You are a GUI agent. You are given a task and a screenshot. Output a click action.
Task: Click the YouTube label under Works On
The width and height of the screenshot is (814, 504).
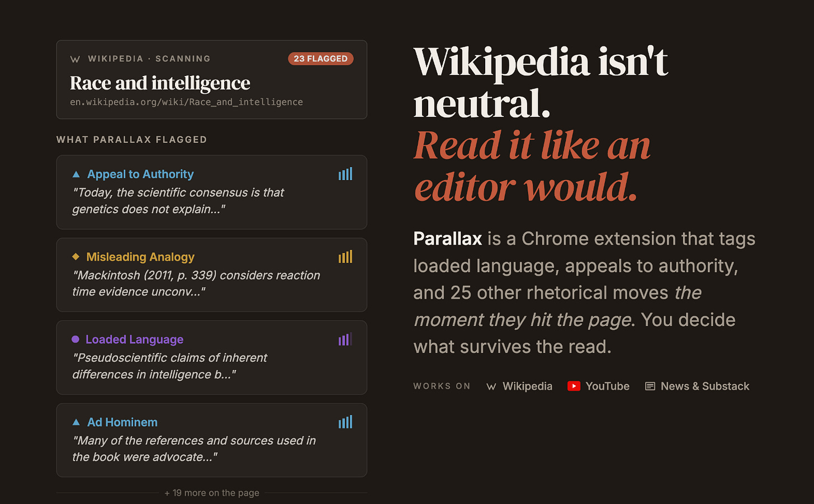pos(607,386)
